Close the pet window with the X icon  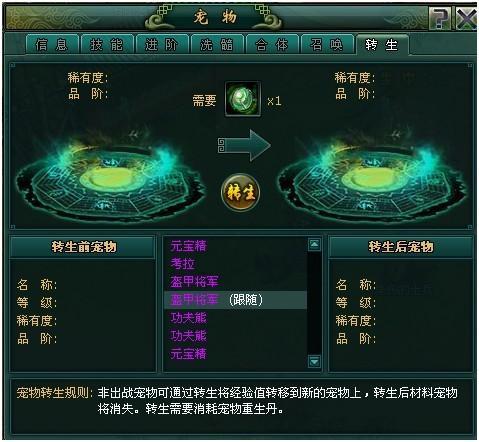pos(466,19)
